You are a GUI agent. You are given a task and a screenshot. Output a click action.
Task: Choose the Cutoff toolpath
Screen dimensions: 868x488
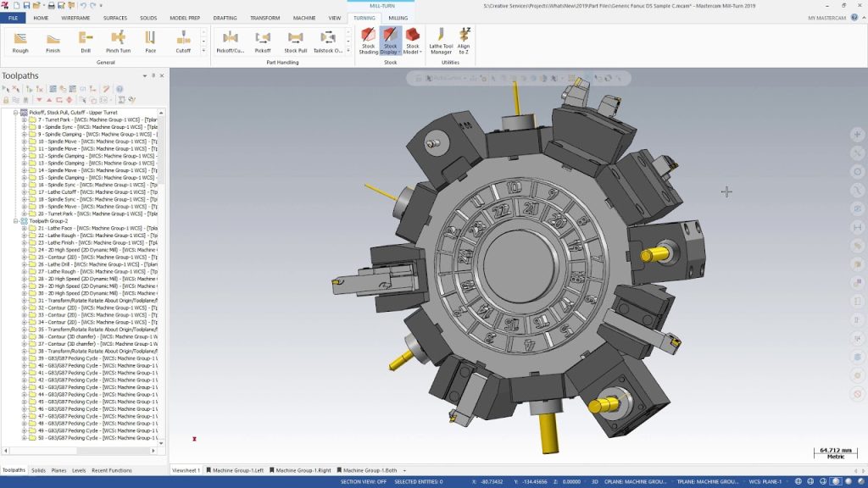[183, 42]
